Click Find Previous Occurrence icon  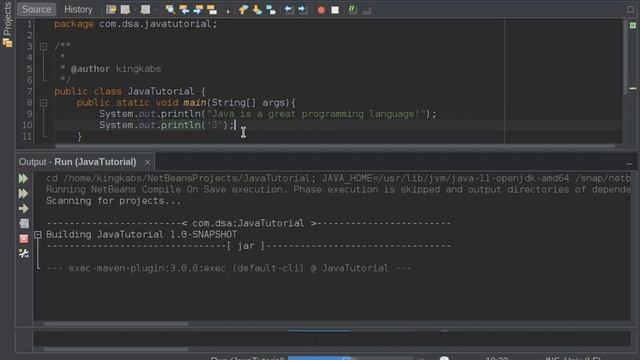pos(184,9)
